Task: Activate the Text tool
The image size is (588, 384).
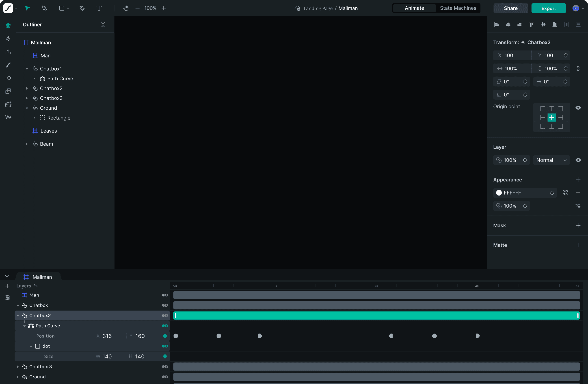Action: [x=99, y=8]
